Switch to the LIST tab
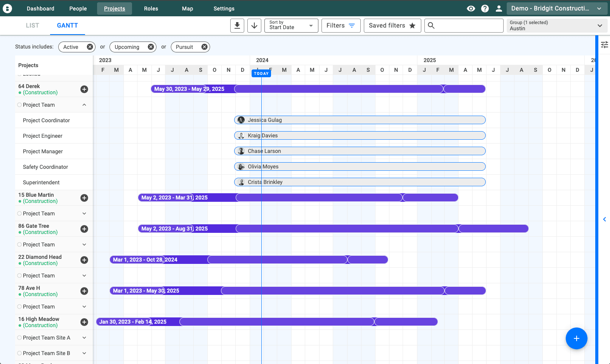This screenshot has height=364, width=610. click(33, 26)
